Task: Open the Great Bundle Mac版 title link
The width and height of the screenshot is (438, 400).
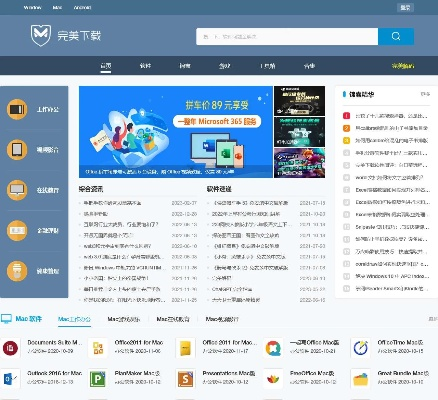Action: 403,373
